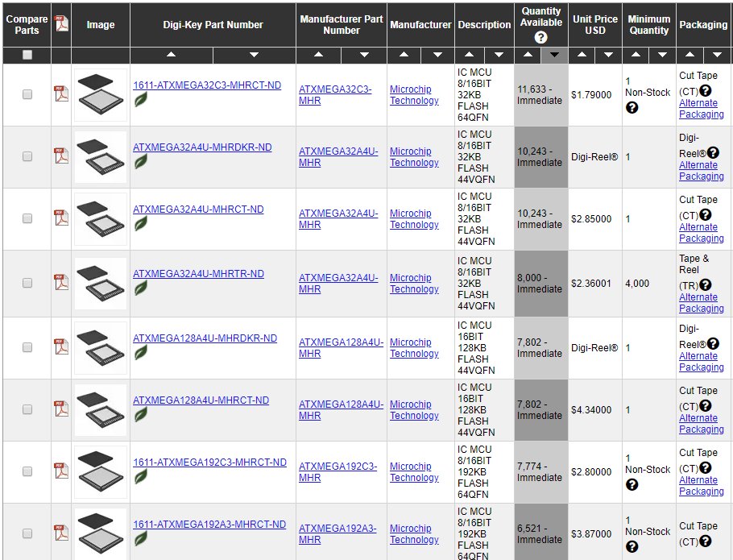Click Non-Stock help icon in ATXMEGA192C3 row
The height and width of the screenshot is (560, 733).
click(x=632, y=485)
